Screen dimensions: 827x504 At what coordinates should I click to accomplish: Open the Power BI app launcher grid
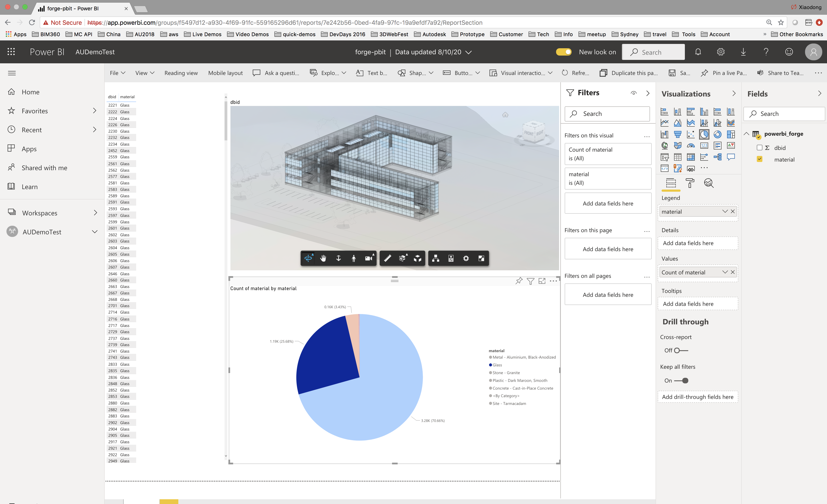point(11,52)
